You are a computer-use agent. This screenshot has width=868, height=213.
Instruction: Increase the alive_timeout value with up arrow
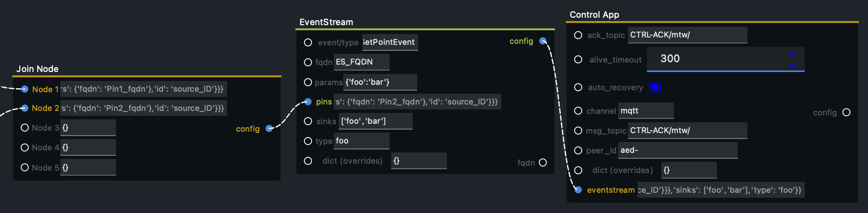(x=792, y=53)
